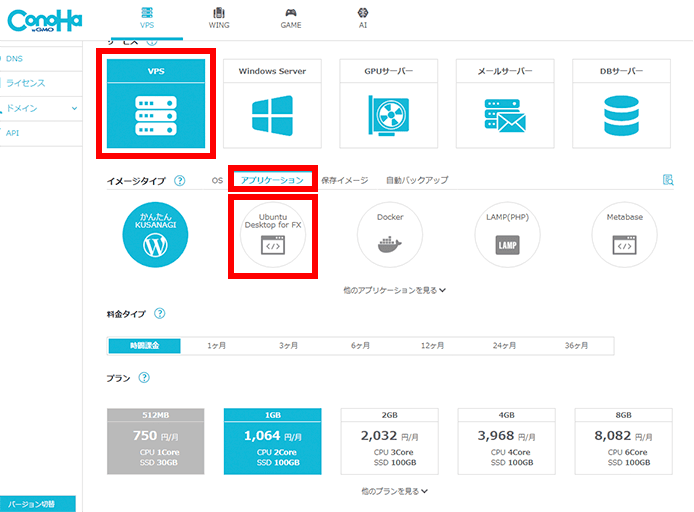Screen dimensions: 694x512
Task: Switch to the 保存イメージ tab
Action: [x=344, y=180]
